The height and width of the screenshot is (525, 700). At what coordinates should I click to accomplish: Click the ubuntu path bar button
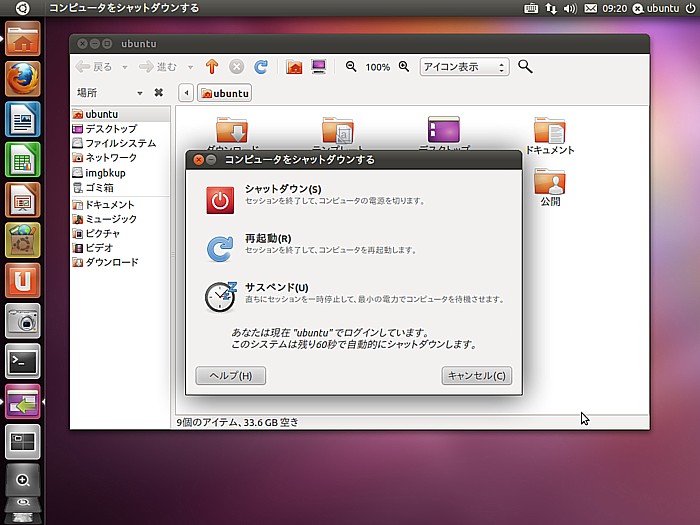pos(225,93)
